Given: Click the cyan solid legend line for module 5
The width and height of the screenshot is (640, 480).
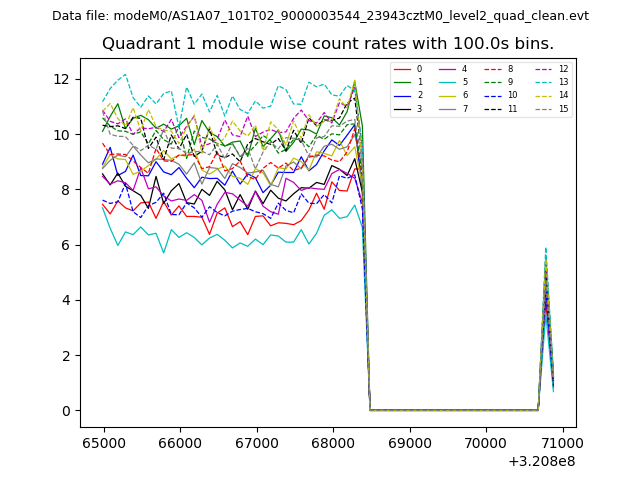Looking at the screenshot, I should (449, 82).
